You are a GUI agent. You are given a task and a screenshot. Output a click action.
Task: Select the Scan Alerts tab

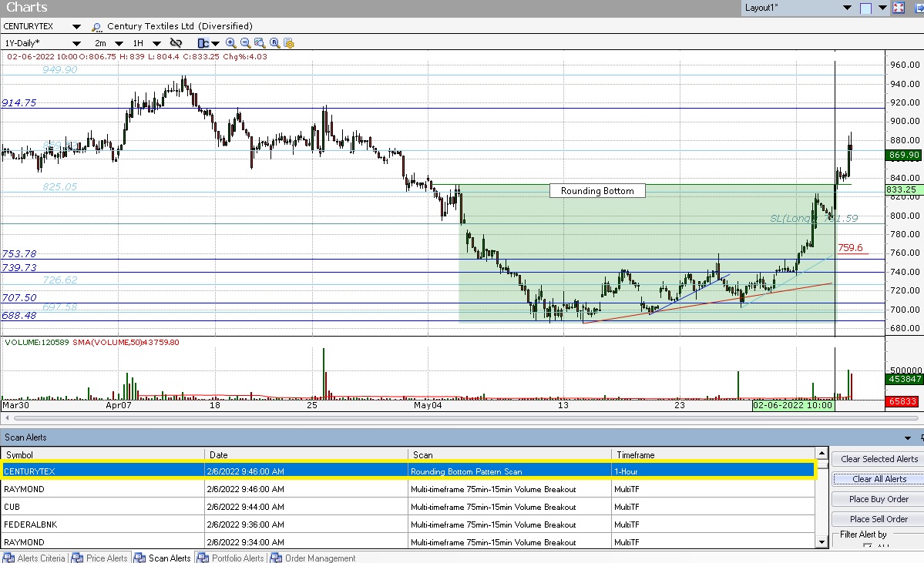tap(163, 558)
